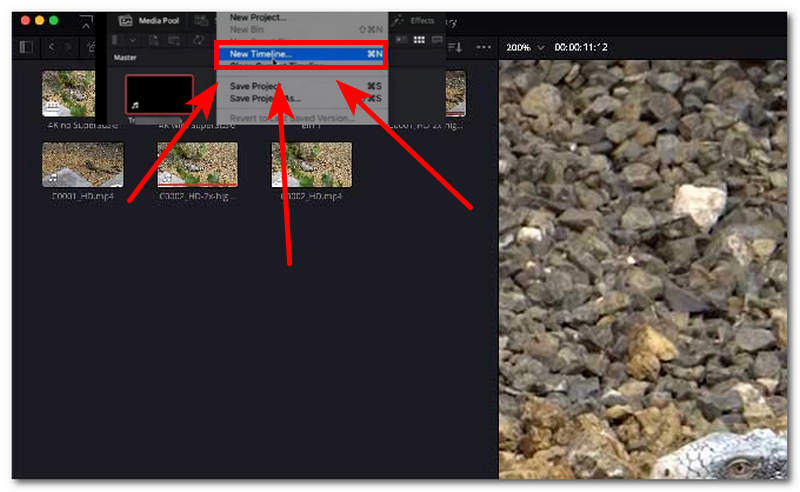
Task: Choose Revert to Last Saved Version
Action: tap(302, 118)
